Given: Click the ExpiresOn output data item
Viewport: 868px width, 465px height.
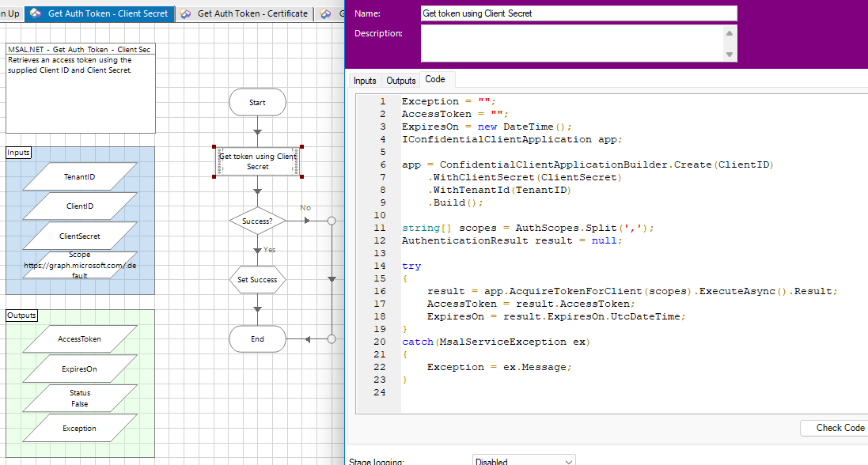Looking at the screenshot, I should tap(79, 369).
